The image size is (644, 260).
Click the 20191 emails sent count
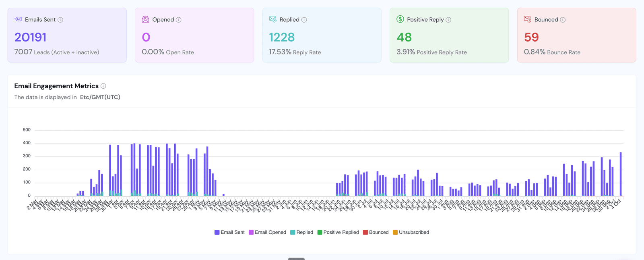pos(31,37)
